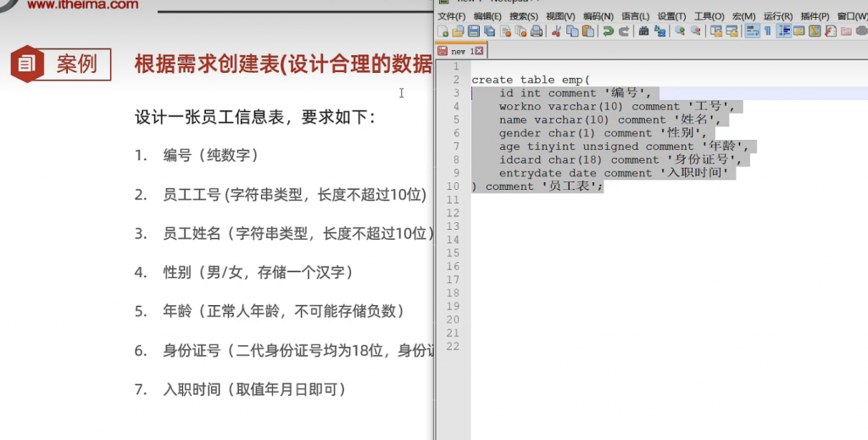Click the Redo arrow icon
Viewport: 868px width, 440px height.
[623, 31]
